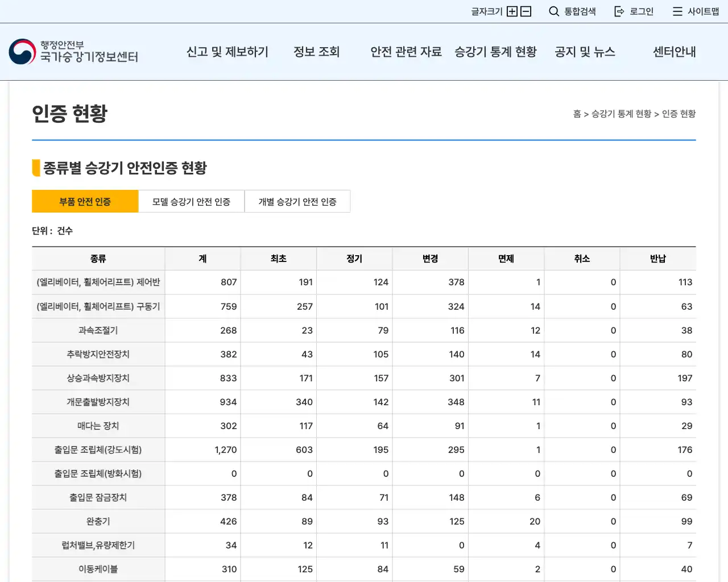The image size is (728, 582).
Task: Switch to 모델 승강기 안전 인증 tab
Action: 192,201
